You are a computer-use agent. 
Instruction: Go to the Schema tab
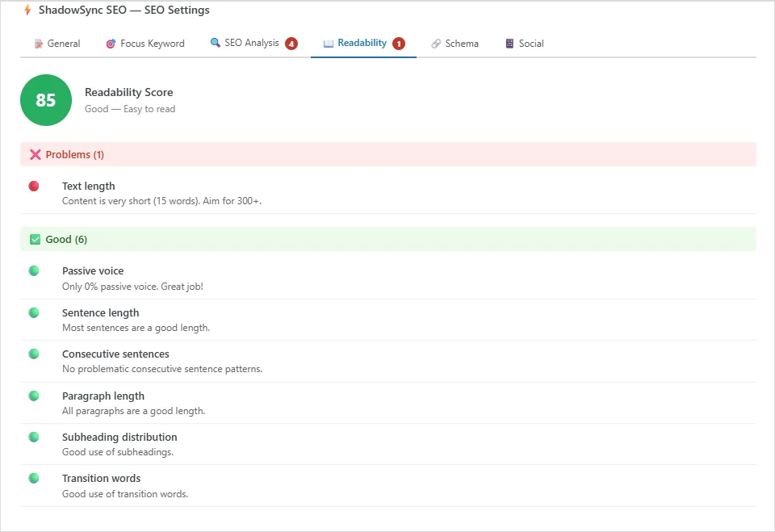(x=455, y=44)
